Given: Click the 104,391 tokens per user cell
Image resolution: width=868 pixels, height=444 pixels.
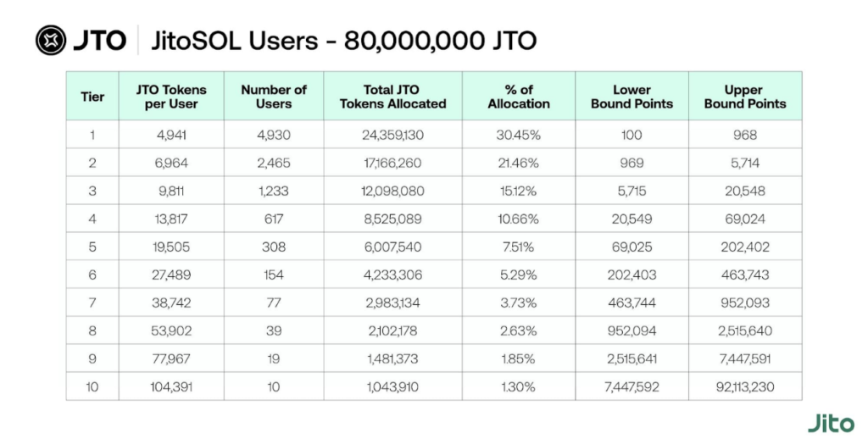Looking at the screenshot, I should click(x=171, y=386).
